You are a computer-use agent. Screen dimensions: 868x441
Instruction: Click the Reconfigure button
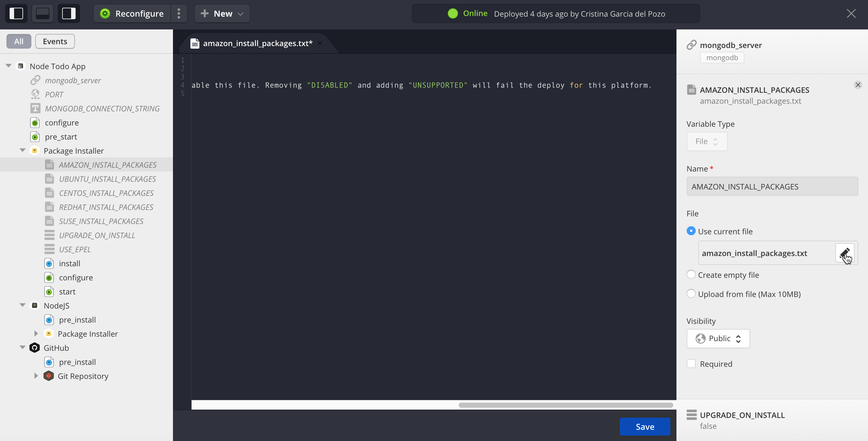[x=132, y=13]
